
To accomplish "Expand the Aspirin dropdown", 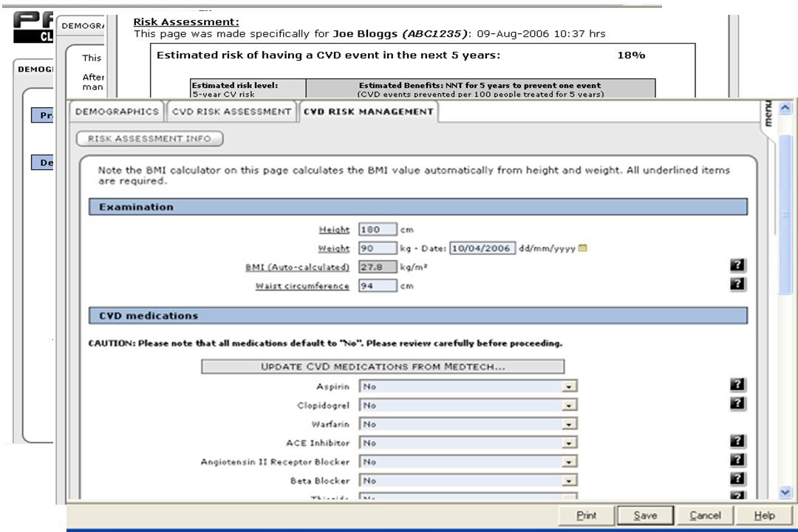I will 568,387.
